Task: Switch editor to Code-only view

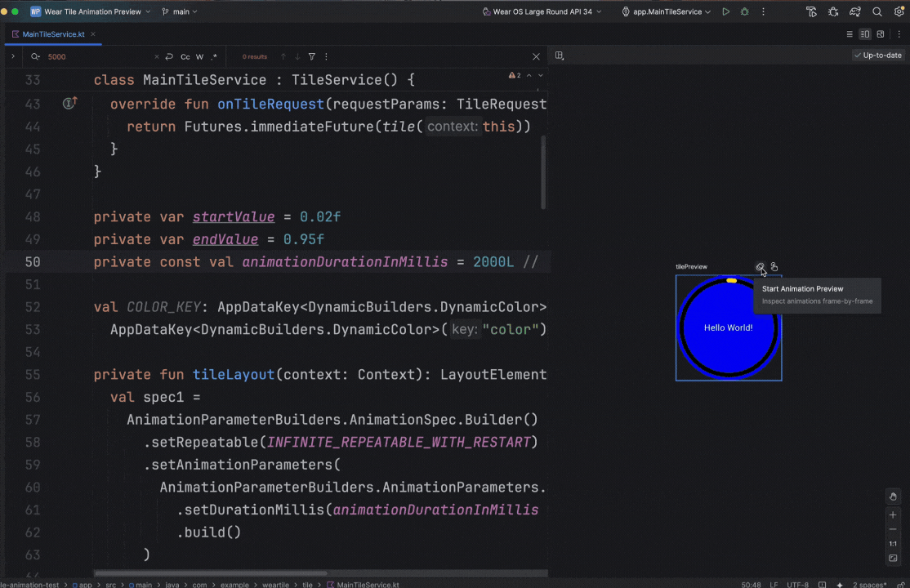Action: pos(850,34)
